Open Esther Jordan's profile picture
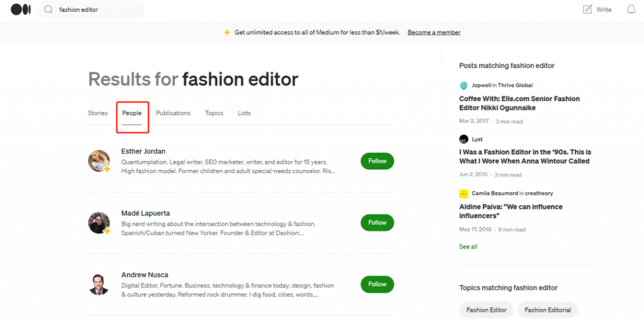This screenshot has width=644, height=319. coord(99,160)
